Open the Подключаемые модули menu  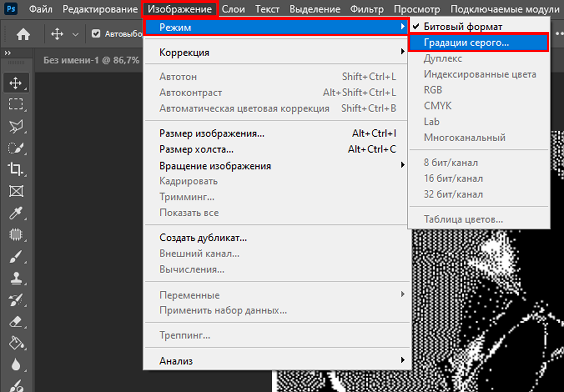(x=505, y=9)
